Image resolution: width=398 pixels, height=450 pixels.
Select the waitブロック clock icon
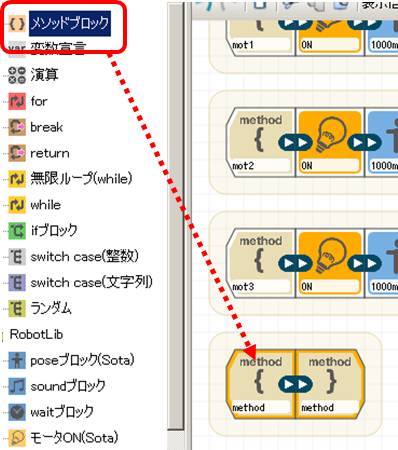(17, 412)
